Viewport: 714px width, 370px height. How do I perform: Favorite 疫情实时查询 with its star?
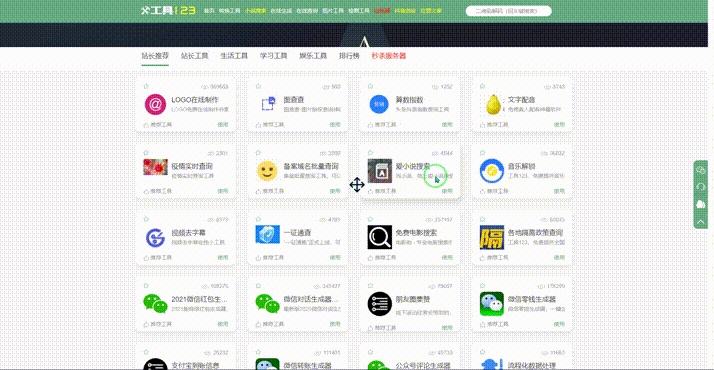click(x=146, y=152)
